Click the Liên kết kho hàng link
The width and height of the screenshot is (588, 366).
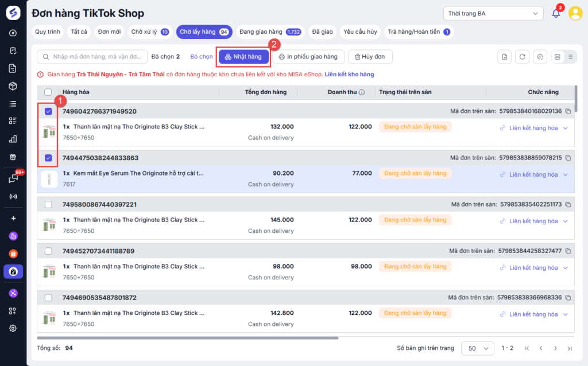point(349,75)
